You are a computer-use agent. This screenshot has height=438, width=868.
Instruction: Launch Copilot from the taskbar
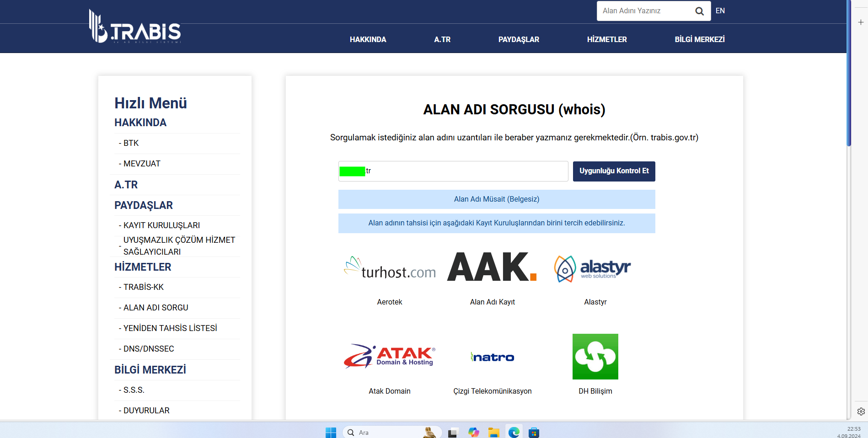[x=473, y=433]
